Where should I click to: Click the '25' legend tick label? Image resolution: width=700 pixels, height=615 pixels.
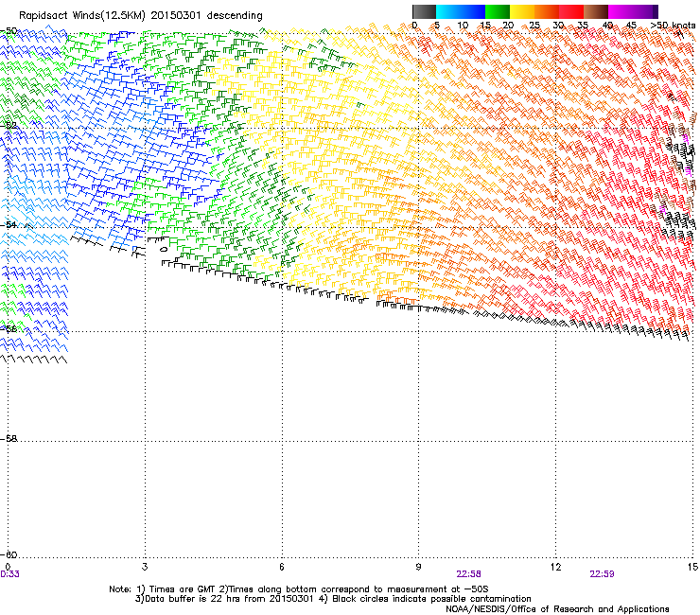coord(534,26)
